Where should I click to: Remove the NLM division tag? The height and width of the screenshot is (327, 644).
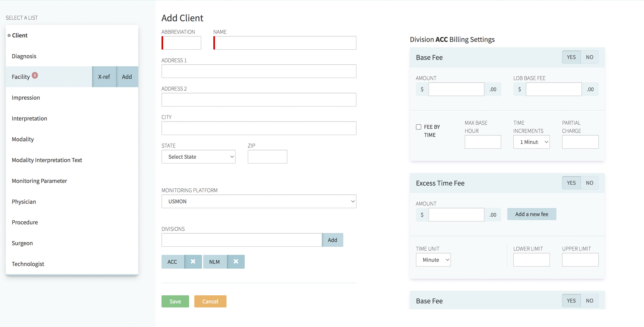[x=236, y=262]
